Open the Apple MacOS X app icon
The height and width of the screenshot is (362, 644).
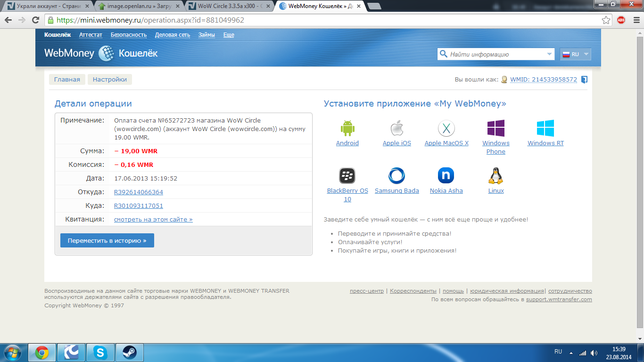(446, 128)
